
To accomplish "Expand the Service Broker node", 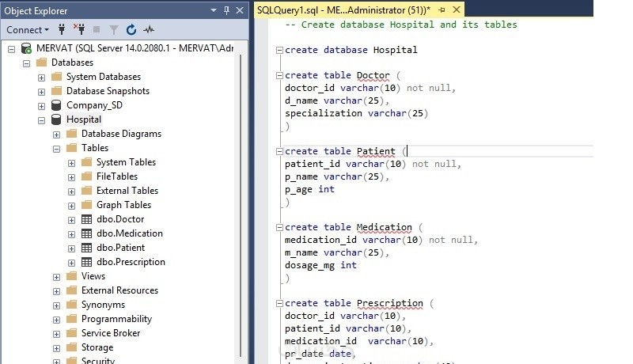I will [56, 334].
